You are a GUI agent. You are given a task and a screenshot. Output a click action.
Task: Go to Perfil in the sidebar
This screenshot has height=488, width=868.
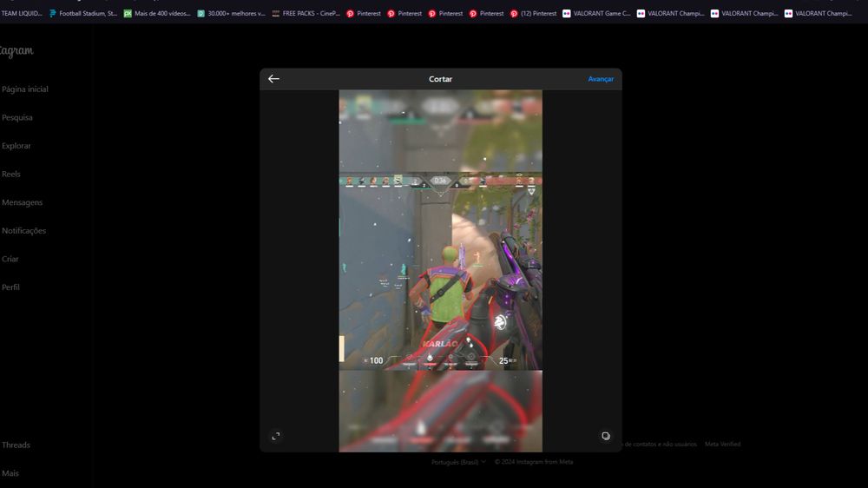click(x=10, y=287)
